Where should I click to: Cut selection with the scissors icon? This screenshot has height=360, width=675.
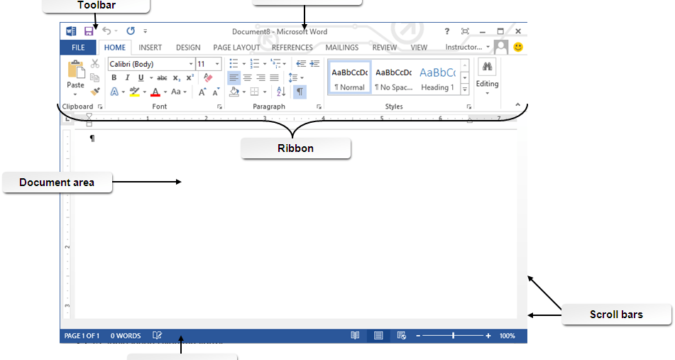coord(95,64)
